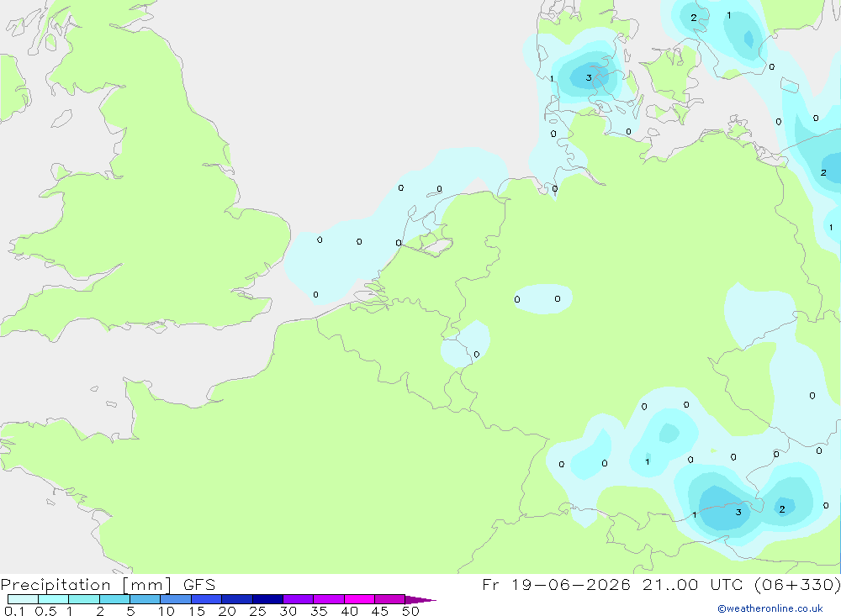Select the 1 to 2 mm legend swatch
Viewport: 841px width, 616px height.
tap(83, 599)
